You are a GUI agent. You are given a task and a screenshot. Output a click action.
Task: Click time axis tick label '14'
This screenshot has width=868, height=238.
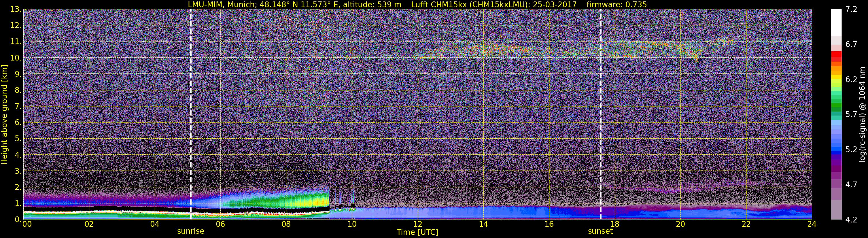click(483, 224)
